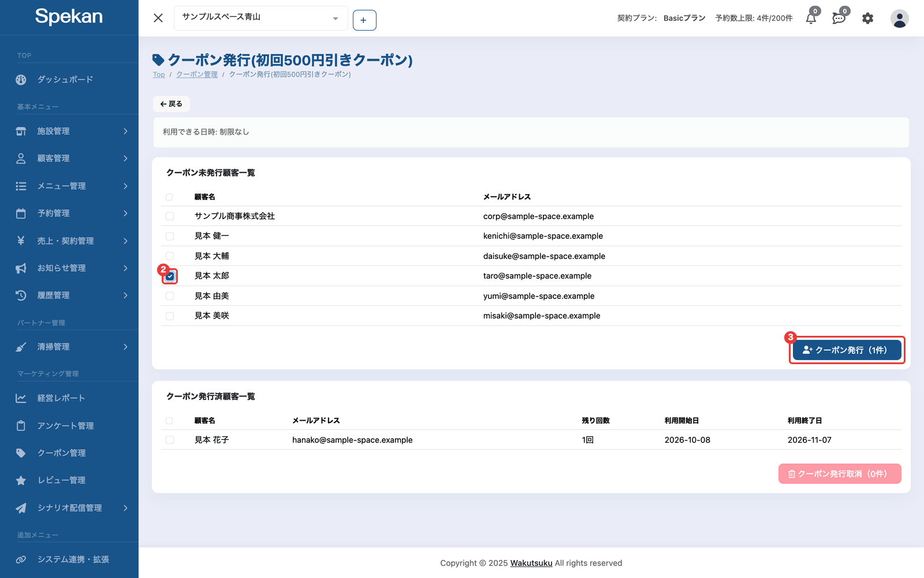Screen dimensions: 924x578
Task: Check the box for 見本 由美
Action: [170, 296]
